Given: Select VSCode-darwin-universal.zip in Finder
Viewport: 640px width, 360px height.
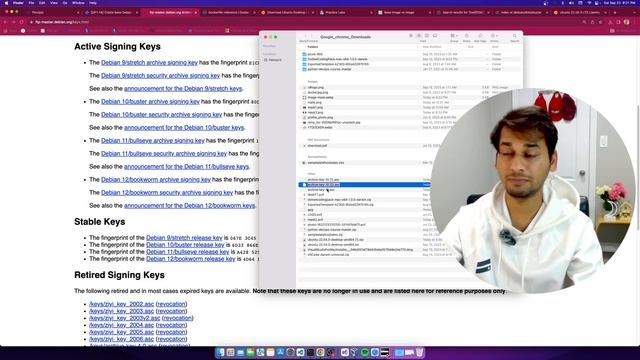Looking at the screenshot, I should [x=329, y=255].
